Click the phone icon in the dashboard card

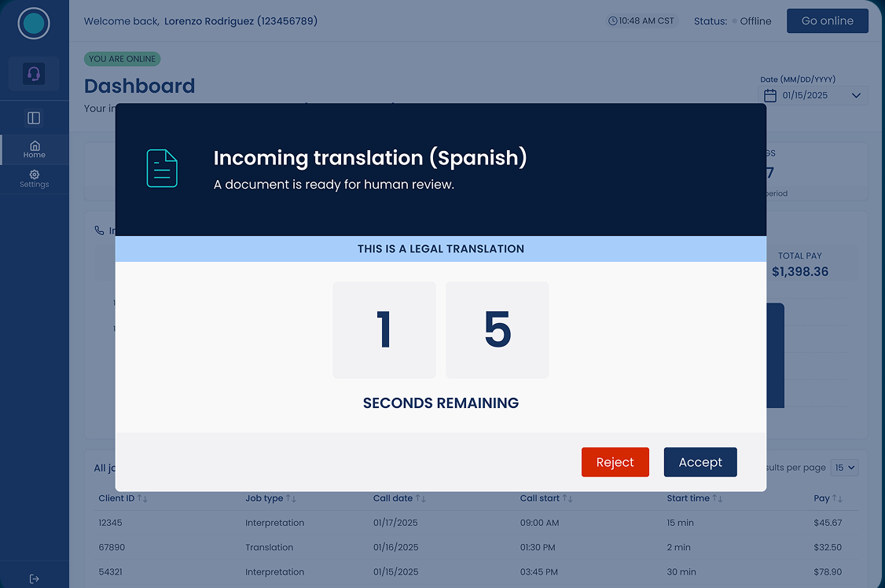[x=99, y=230]
